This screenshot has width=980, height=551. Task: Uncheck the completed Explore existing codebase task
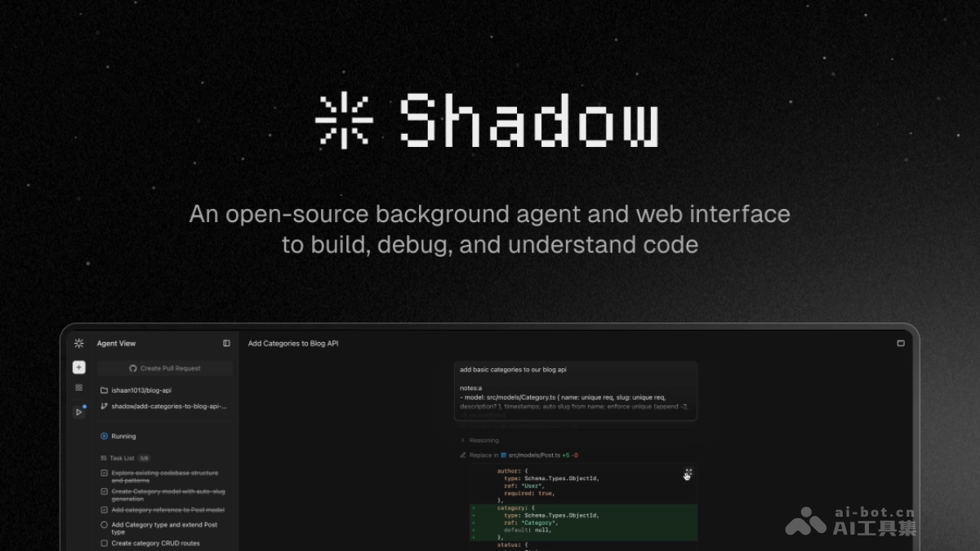[x=105, y=473]
